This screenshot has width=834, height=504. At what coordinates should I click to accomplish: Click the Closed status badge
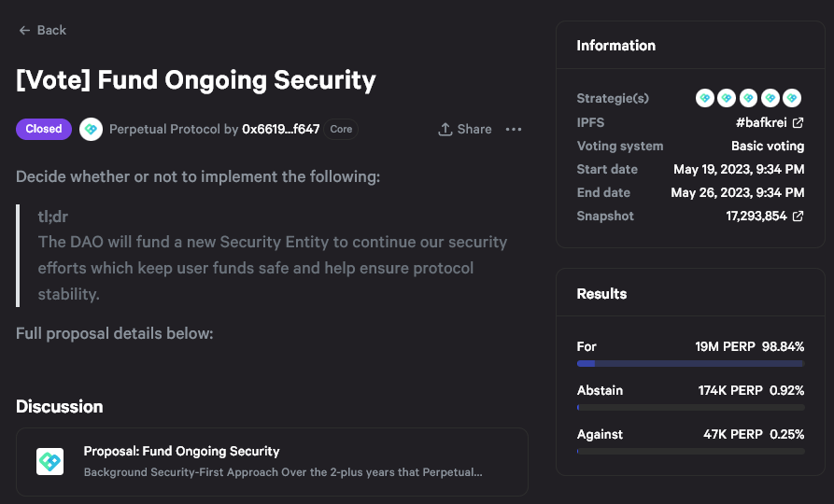[44, 129]
